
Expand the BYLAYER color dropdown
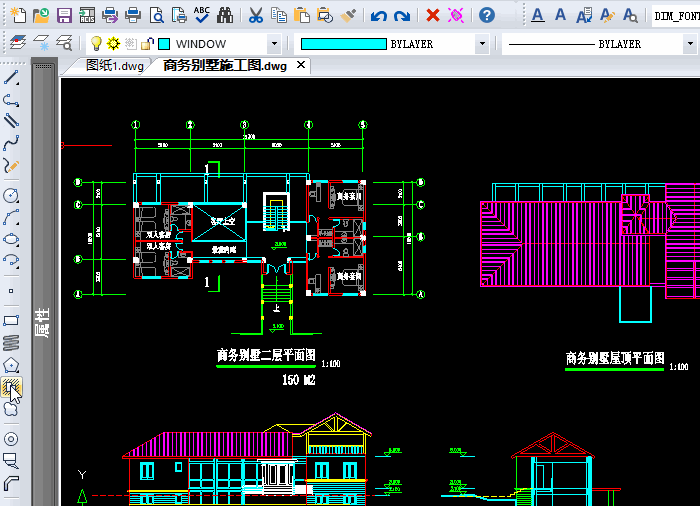click(x=482, y=44)
